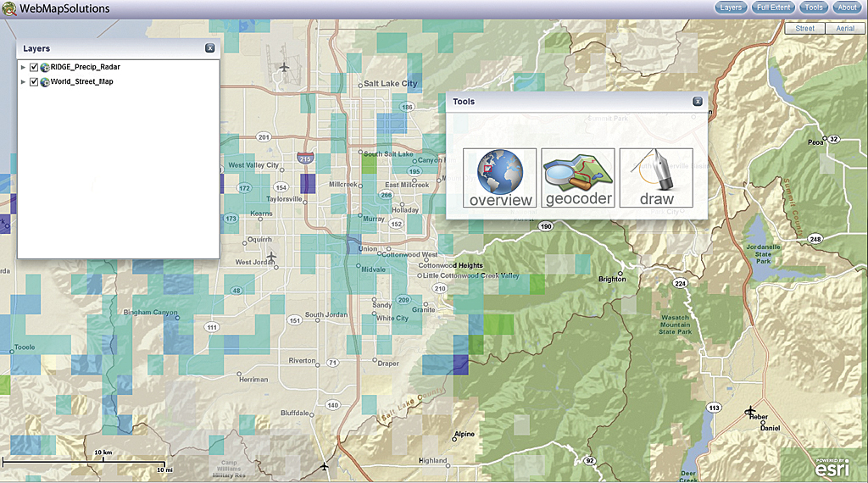868x483 pixels.
Task: Select the draw tool icon
Action: 656,178
